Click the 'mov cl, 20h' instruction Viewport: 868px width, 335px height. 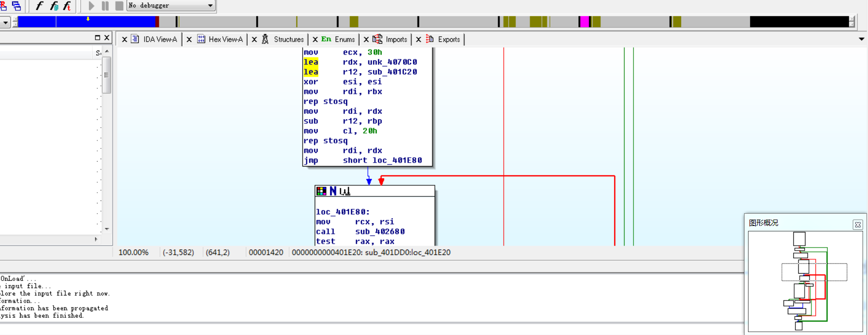point(340,131)
